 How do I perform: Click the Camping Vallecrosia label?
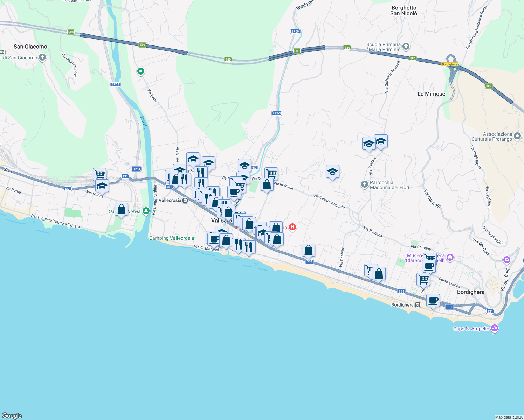172,238
